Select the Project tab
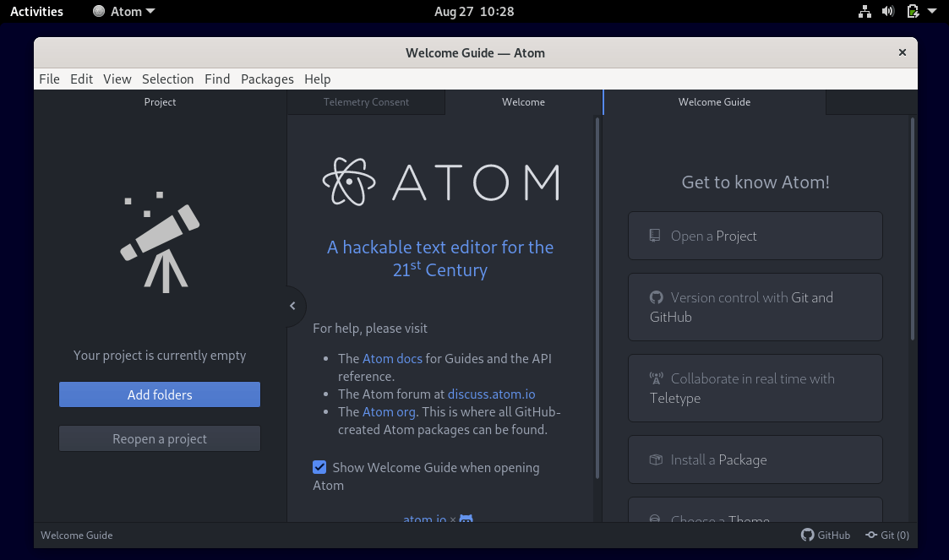This screenshot has width=949, height=560. coord(160,102)
